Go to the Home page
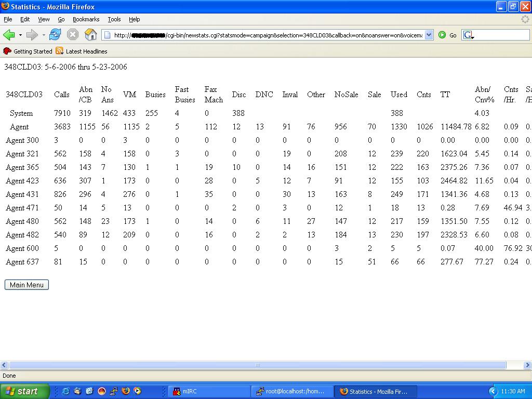 pyautogui.click(x=91, y=35)
